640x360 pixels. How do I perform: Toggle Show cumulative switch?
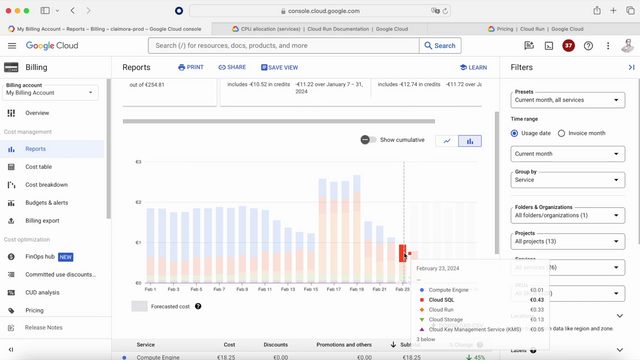click(368, 140)
